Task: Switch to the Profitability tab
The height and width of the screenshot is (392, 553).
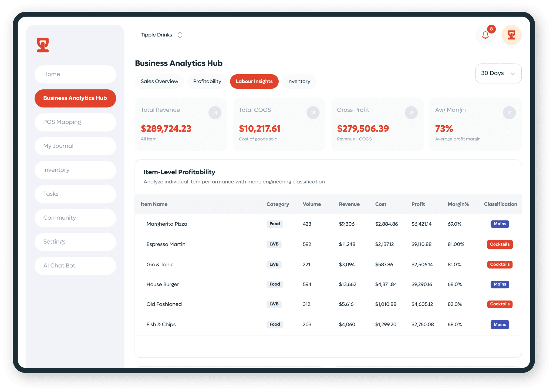Action: (207, 81)
